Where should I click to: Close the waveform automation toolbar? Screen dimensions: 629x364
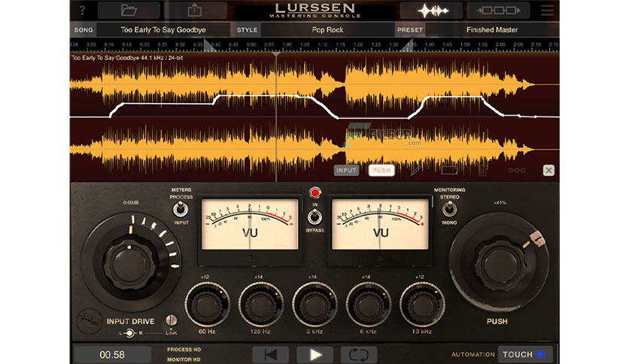(548, 171)
